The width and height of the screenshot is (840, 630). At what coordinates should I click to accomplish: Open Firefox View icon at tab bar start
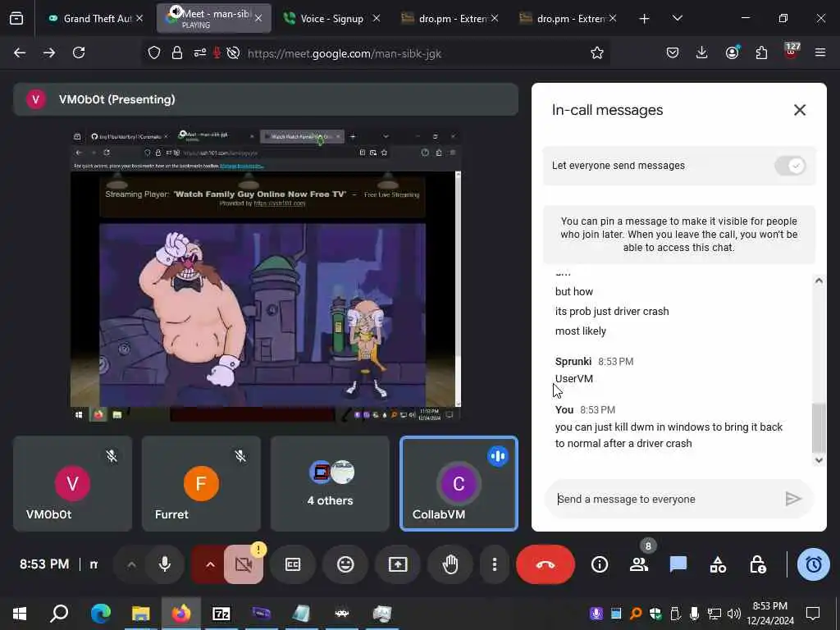pyautogui.click(x=16, y=18)
